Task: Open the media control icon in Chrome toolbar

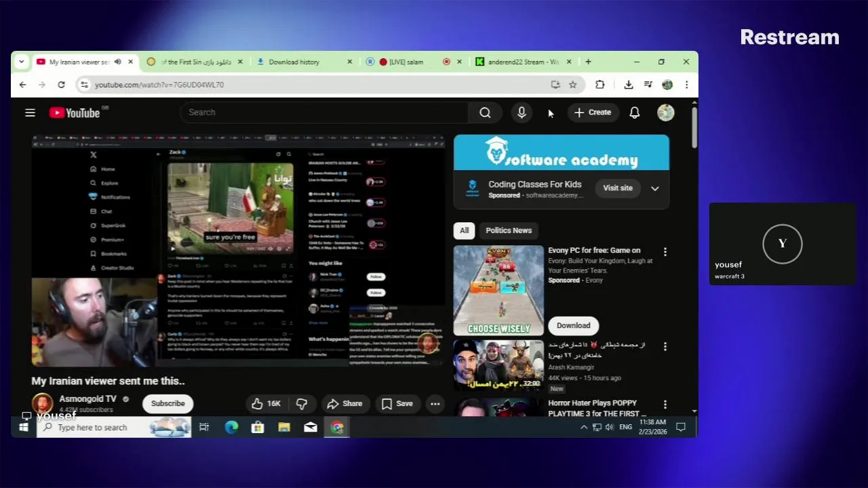Action: point(648,85)
